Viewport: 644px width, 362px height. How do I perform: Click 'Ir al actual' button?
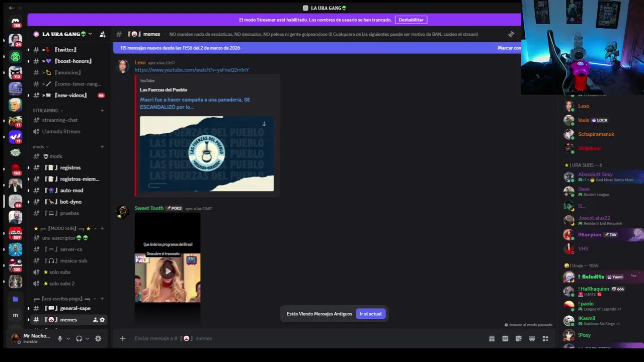click(370, 314)
